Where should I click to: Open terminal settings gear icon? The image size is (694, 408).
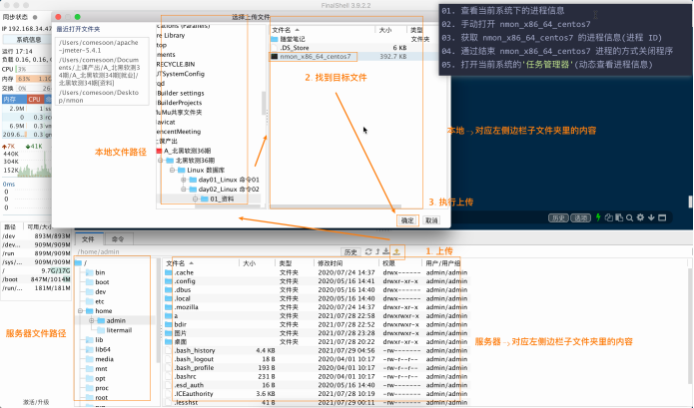tap(640, 217)
